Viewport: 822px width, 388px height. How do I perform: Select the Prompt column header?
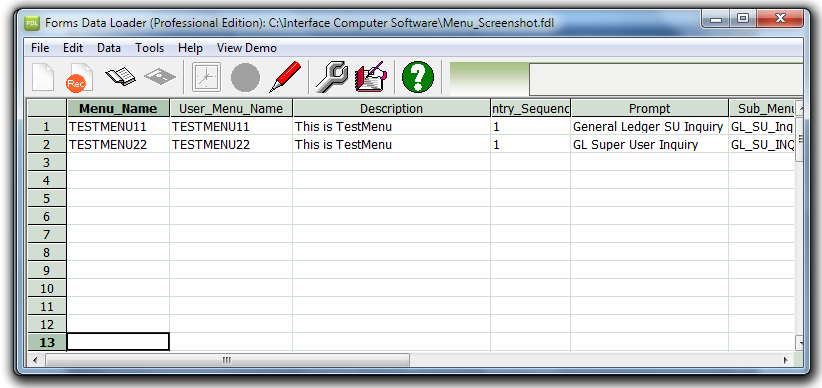(x=650, y=109)
